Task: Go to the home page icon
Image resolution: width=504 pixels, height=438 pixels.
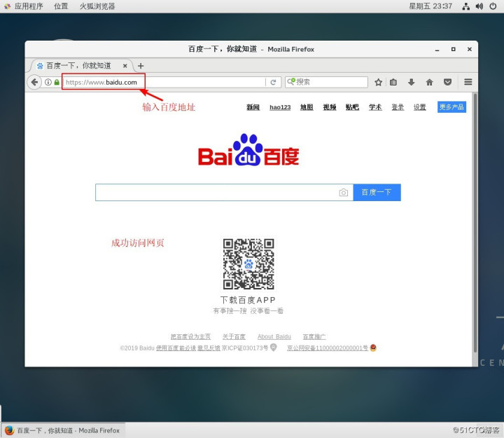Action: point(429,82)
